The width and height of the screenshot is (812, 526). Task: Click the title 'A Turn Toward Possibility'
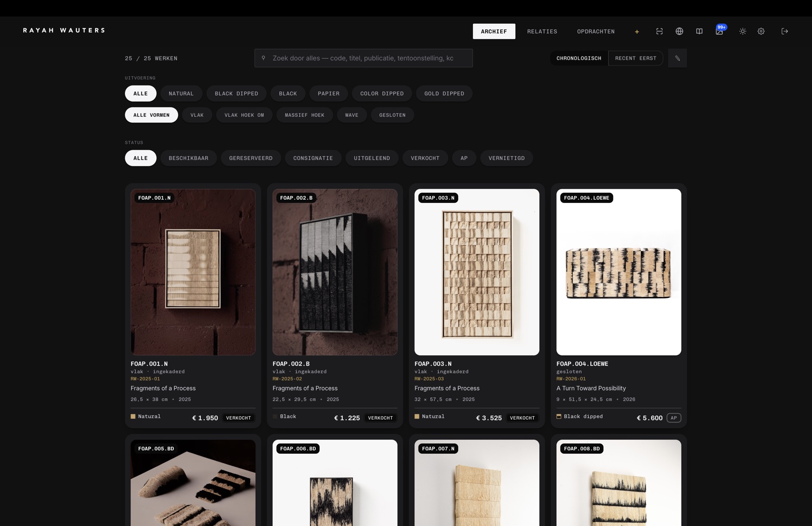591,388
